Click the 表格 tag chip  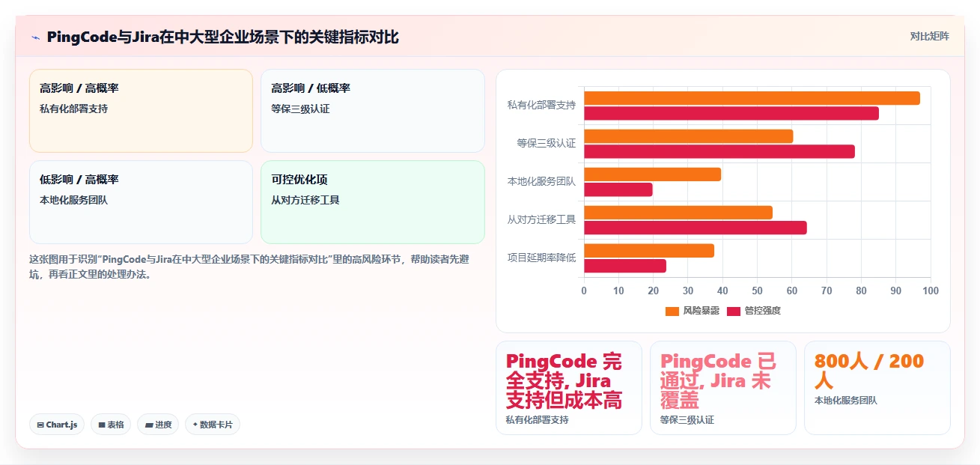(111, 425)
